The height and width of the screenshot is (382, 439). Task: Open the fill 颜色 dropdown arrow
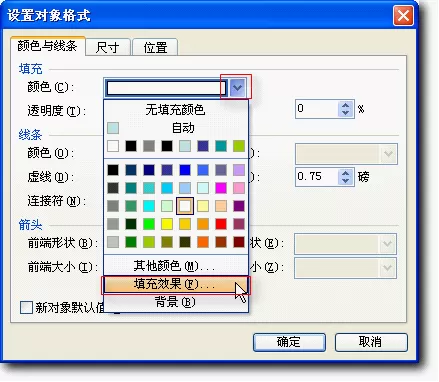[237, 88]
